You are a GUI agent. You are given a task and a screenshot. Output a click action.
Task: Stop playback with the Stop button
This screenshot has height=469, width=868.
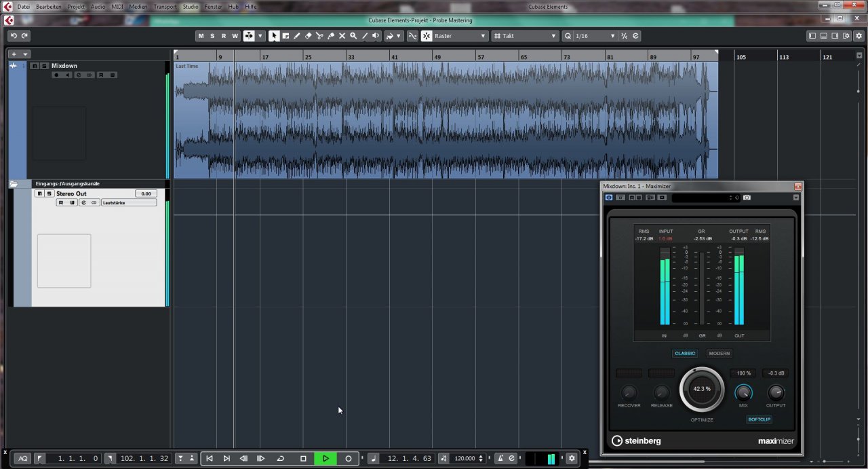(x=303, y=459)
